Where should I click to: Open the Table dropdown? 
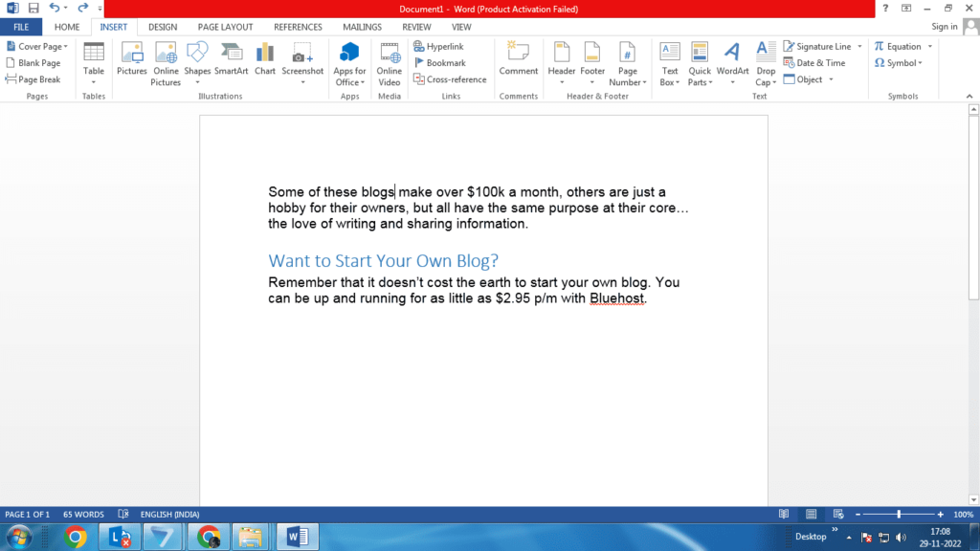pos(94,64)
